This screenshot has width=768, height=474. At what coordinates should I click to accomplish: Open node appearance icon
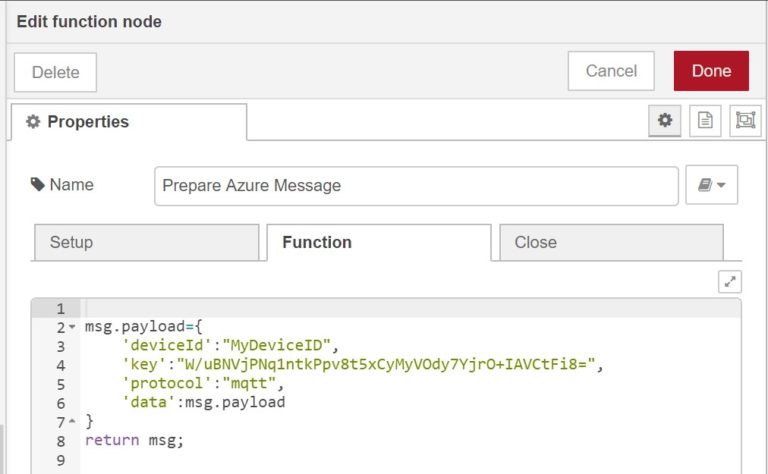point(745,121)
